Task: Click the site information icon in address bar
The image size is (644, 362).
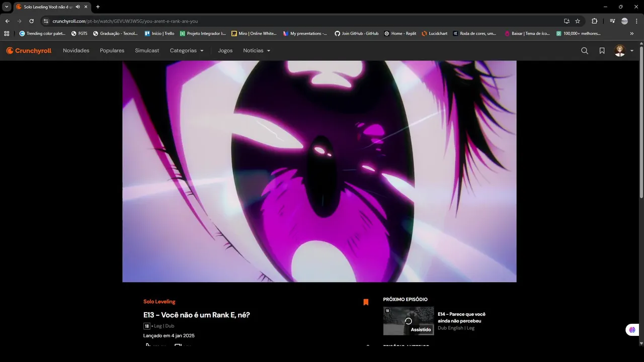Action: point(46,21)
